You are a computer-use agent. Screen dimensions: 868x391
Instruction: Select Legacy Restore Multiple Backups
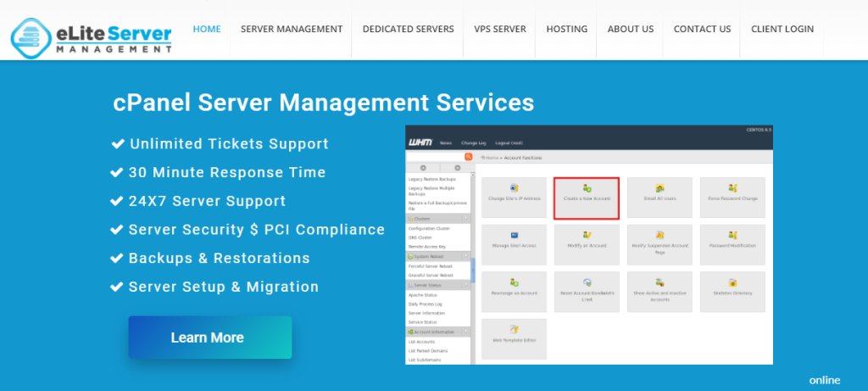pyautogui.click(x=431, y=191)
